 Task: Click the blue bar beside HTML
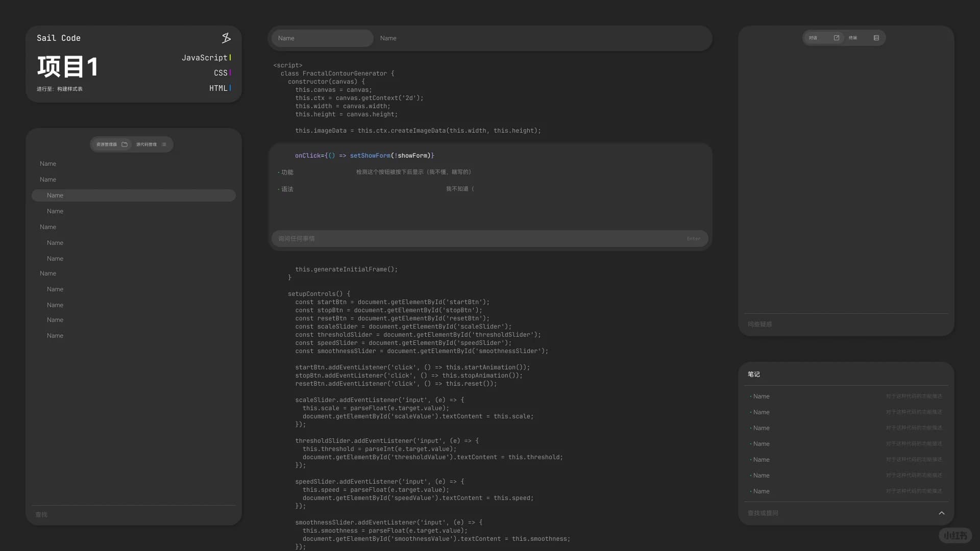click(x=230, y=88)
